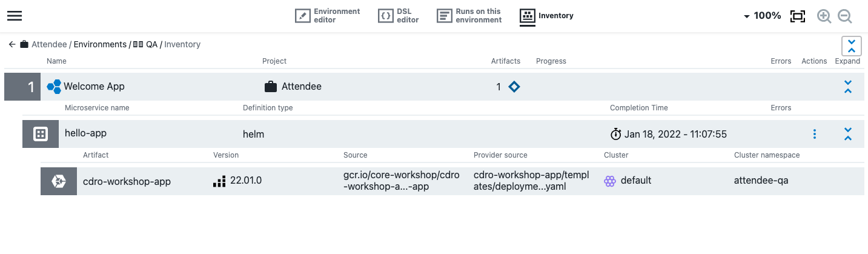The height and width of the screenshot is (254, 868).
Task: Click the zoom out magnifier icon
Action: pyautogui.click(x=845, y=16)
